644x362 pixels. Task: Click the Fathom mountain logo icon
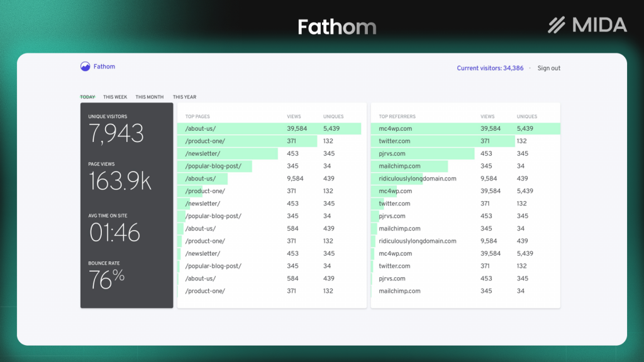[84, 66]
